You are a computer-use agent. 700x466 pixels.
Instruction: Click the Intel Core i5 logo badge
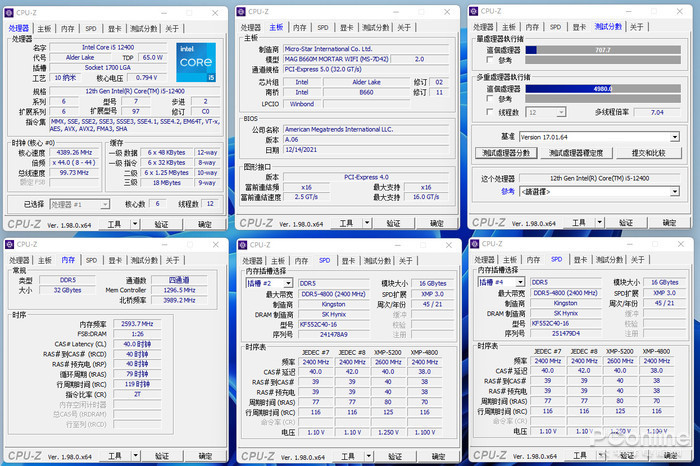196,62
